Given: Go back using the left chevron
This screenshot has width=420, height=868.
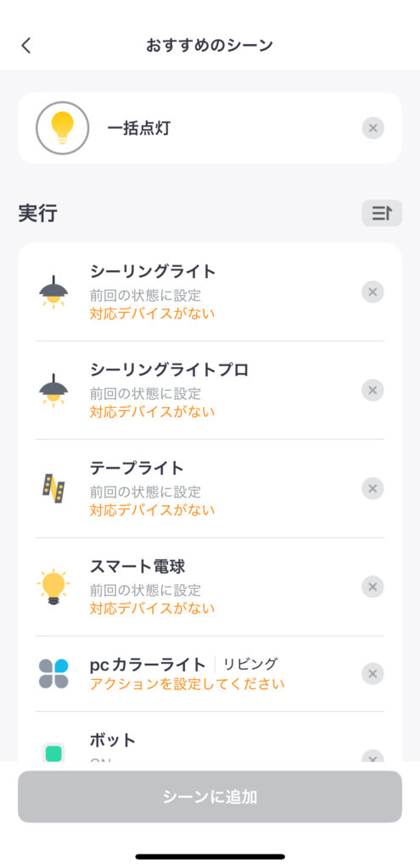Looking at the screenshot, I should coord(26,46).
